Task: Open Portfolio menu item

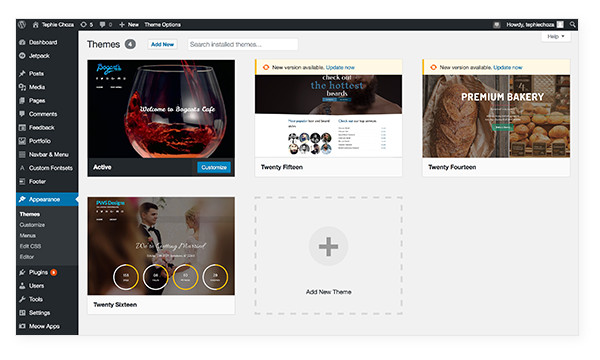Action: click(x=40, y=141)
